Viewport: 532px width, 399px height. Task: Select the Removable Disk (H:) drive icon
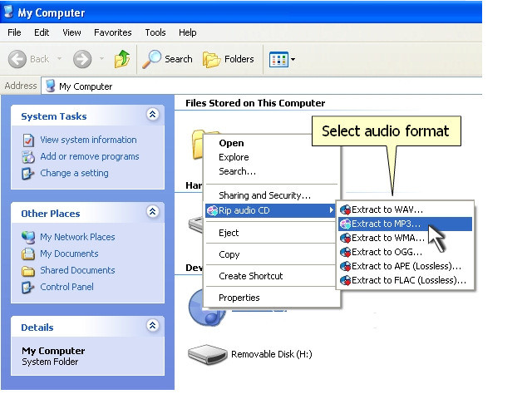[x=207, y=355]
